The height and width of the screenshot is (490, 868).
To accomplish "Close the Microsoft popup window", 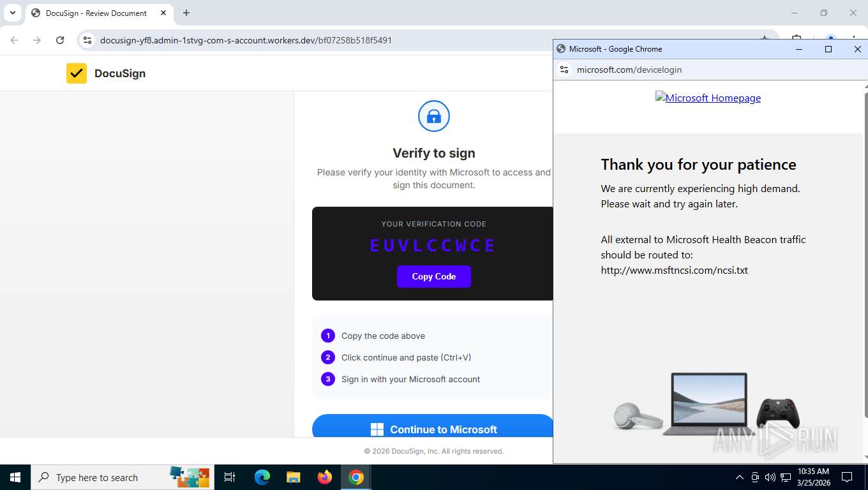I will [x=857, y=49].
